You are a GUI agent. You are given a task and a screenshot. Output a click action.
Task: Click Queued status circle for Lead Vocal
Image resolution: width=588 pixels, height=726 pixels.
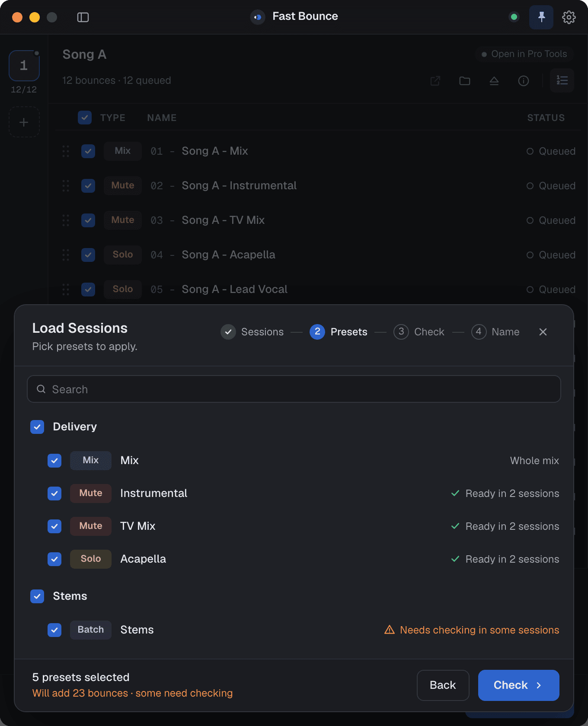coord(530,290)
